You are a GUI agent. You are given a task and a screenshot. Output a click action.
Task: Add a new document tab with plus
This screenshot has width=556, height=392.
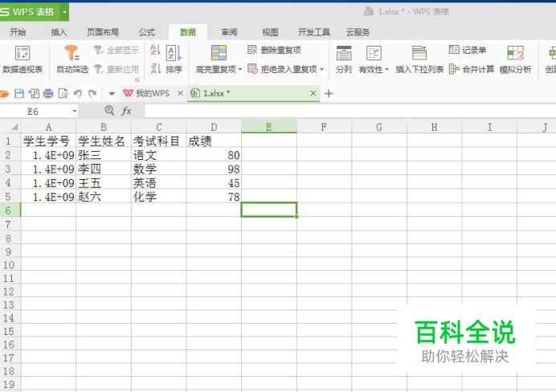329,93
